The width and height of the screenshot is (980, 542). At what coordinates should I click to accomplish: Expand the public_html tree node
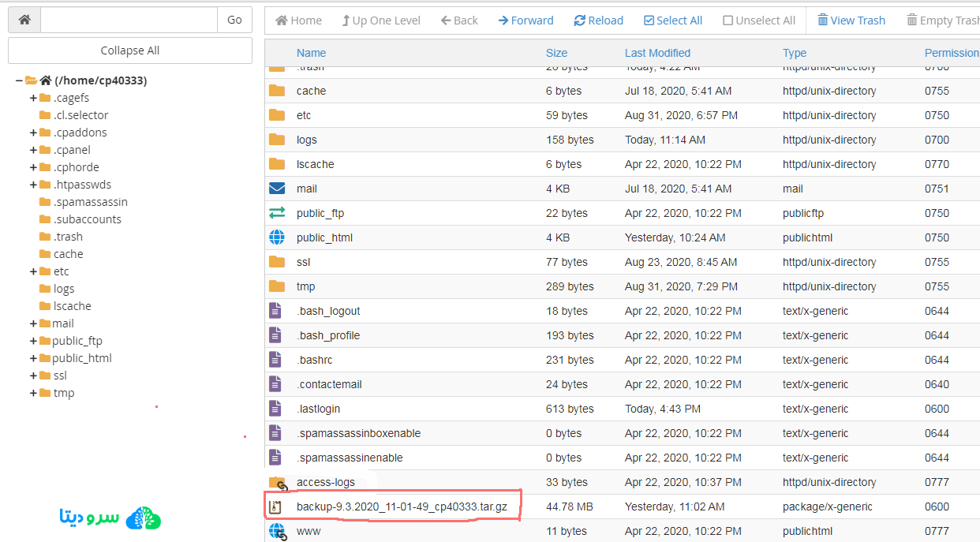pyautogui.click(x=33, y=358)
